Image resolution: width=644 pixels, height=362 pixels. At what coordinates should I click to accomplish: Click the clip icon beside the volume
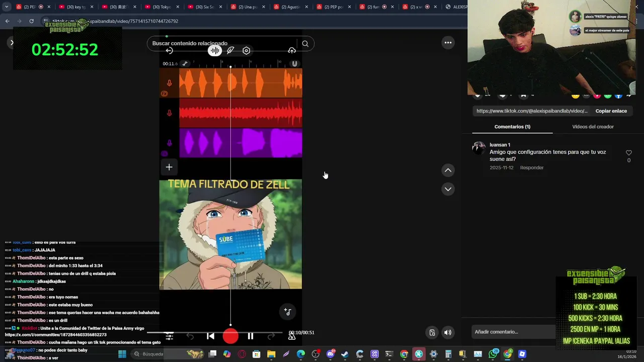click(432, 332)
